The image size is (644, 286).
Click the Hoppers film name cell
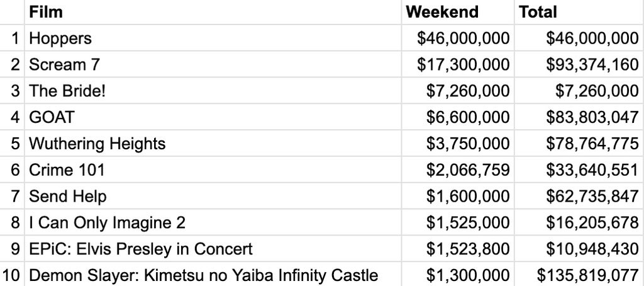coord(213,38)
